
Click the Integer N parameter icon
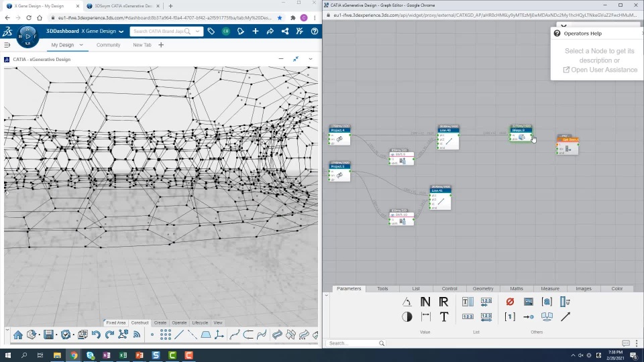(x=425, y=302)
